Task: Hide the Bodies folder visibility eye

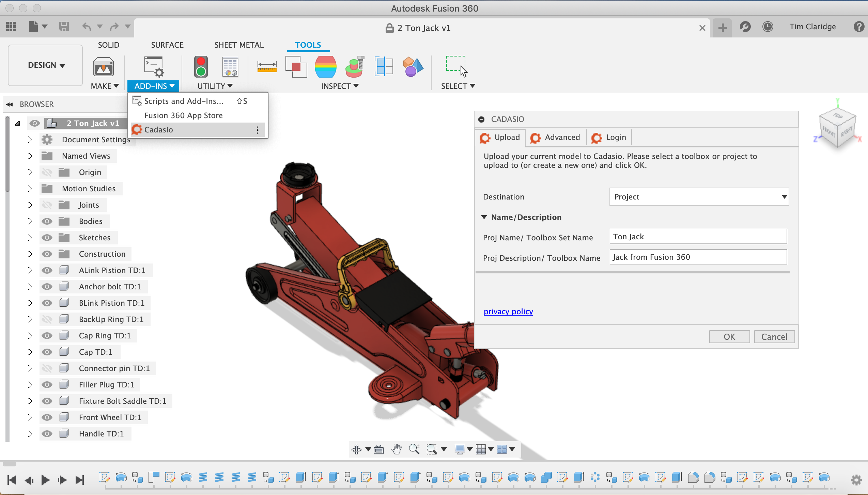Action: [x=47, y=221]
